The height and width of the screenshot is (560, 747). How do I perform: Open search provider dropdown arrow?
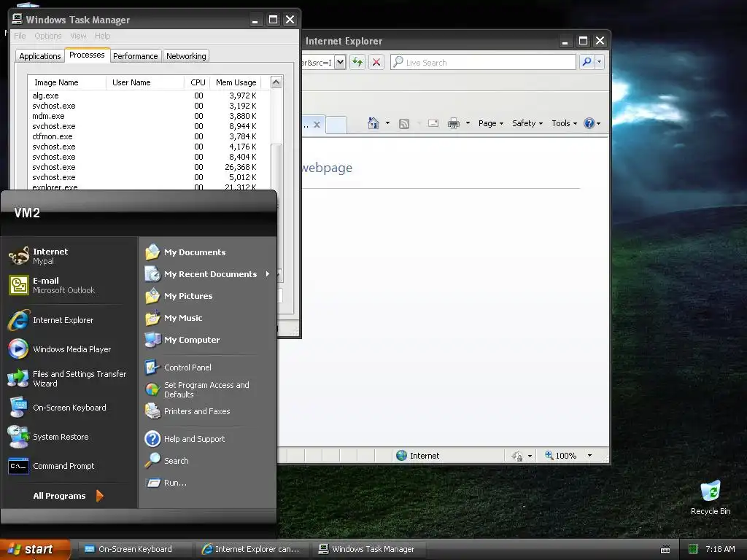(x=600, y=62)
